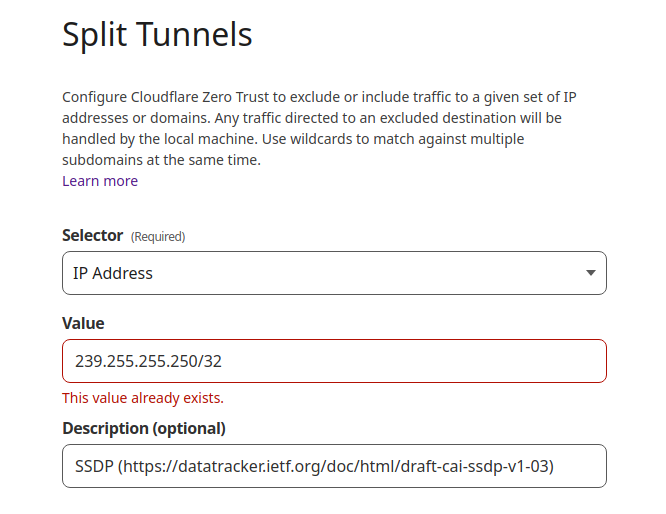The image size is (666, 514).
Task: Click into the Description (optional) field
Action: click(334, 466)
